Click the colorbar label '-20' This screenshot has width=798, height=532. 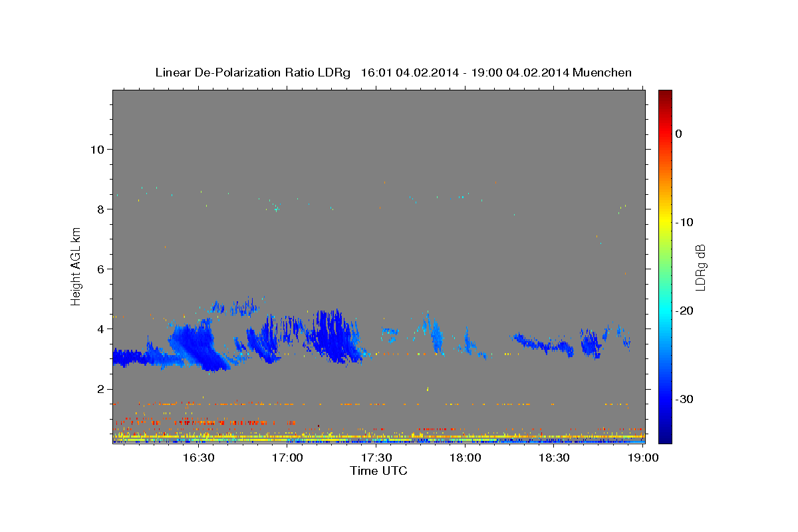[x=685, y=311]
